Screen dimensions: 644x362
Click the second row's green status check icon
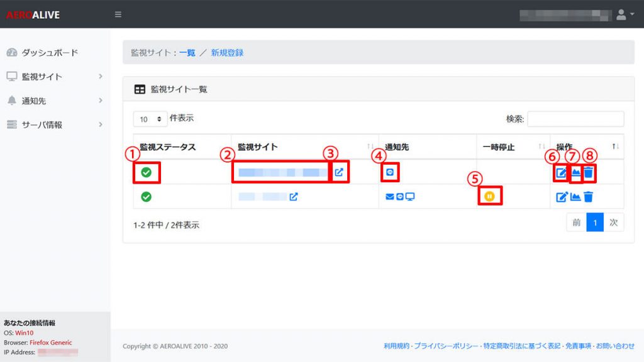(x=146, y=197)
